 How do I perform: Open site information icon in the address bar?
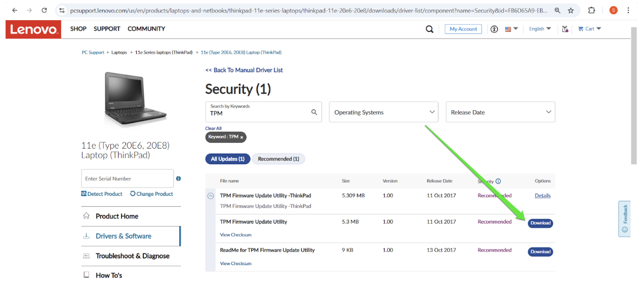pos(62,10)
